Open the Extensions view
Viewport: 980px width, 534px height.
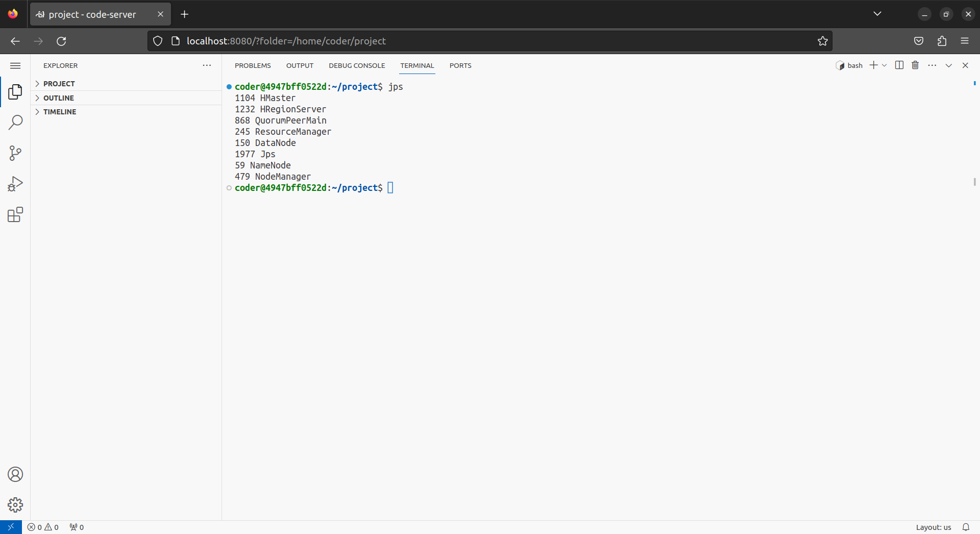pyautogui.click(x=15, y=214)
